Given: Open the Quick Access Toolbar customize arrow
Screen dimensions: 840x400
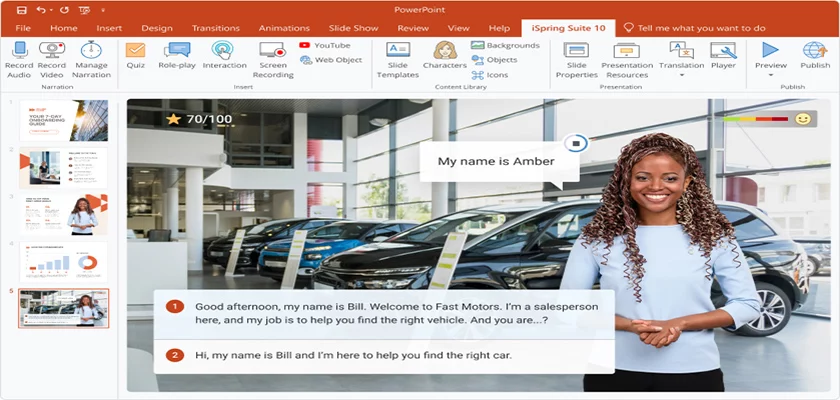Looking at the screenshot, I should pyautogui.click(x=102, y=9).
